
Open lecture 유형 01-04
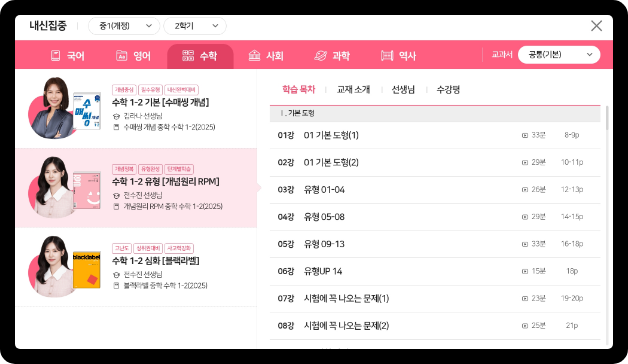pos(324,190)
